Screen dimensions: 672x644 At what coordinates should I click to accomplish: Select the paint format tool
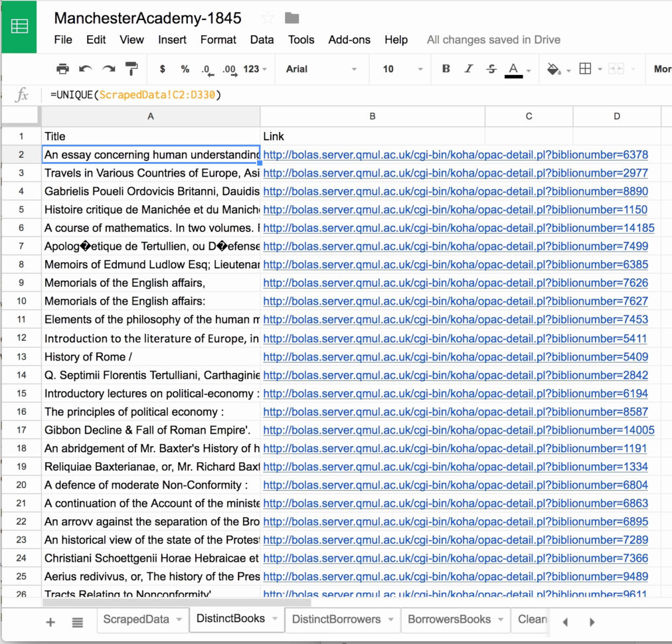[x=132, y=69]
